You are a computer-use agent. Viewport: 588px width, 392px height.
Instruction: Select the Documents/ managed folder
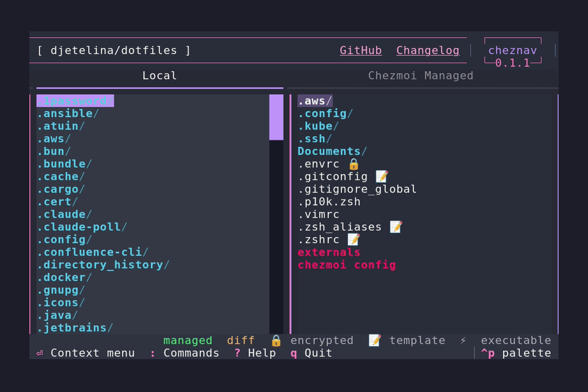click(x=333, y=151)
